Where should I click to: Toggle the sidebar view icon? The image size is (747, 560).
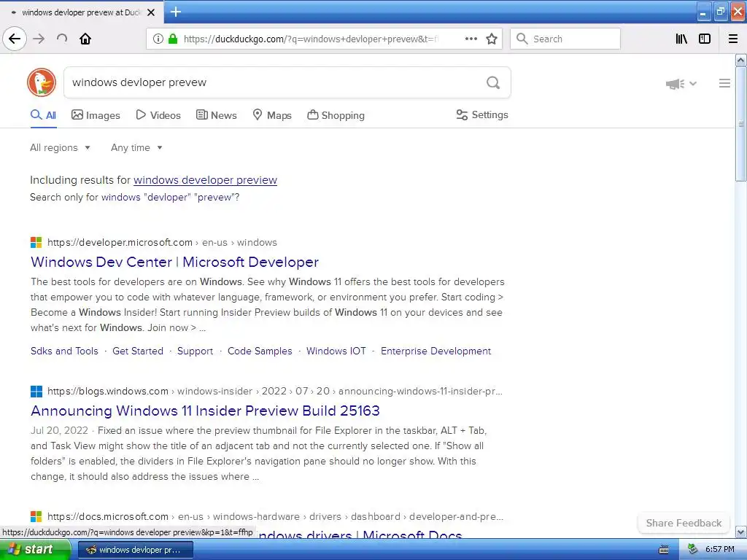705,39
